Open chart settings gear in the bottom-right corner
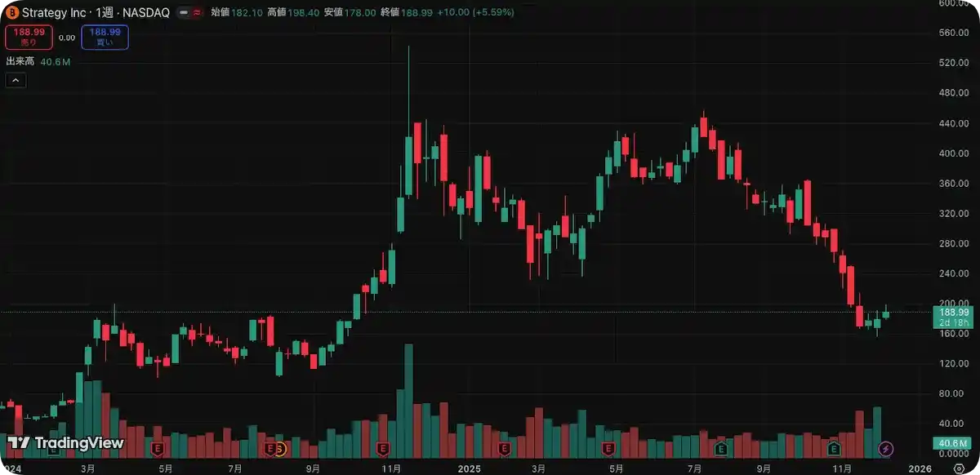This screenshot has width=980, height=475. point(959,468)
